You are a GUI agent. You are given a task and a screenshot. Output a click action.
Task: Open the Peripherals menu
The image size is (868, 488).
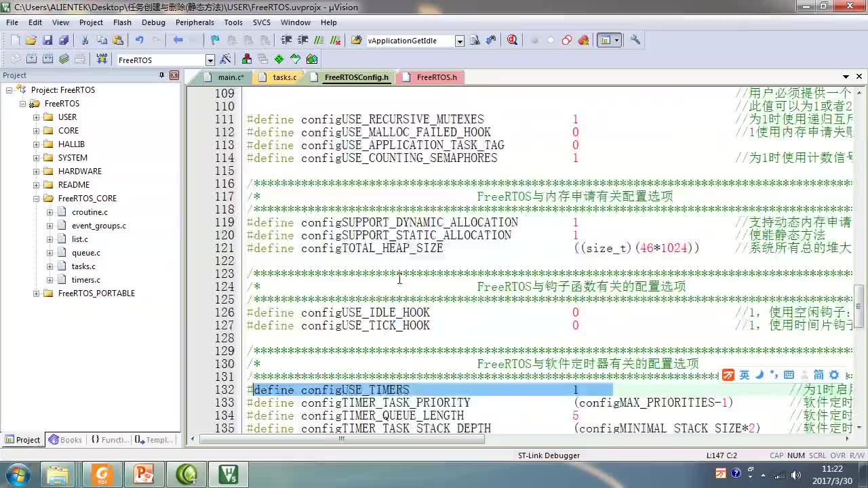click(195, 22)
